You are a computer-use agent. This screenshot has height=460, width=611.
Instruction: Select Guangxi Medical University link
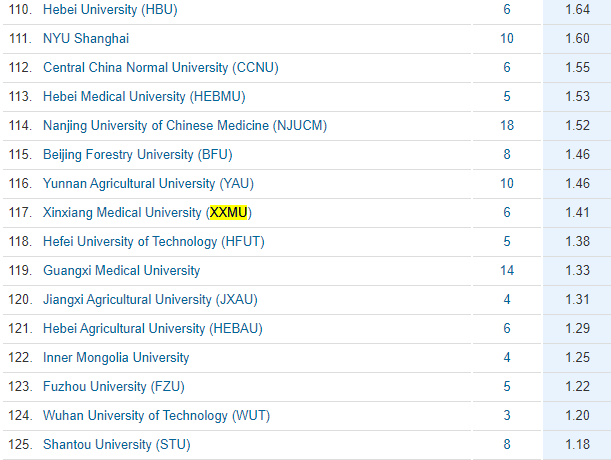121,270
